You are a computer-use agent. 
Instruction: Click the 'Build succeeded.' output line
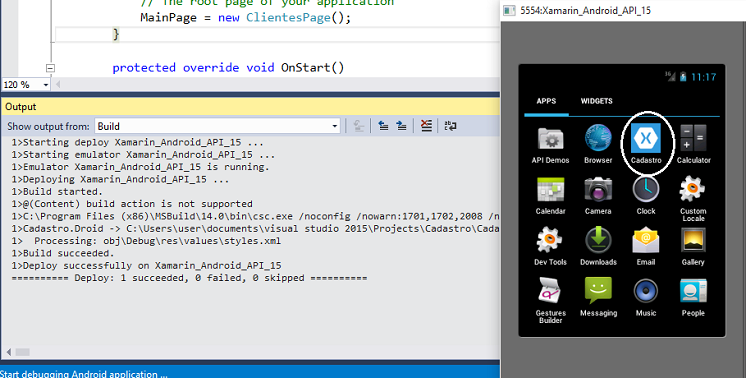click(x=63, y=253)
